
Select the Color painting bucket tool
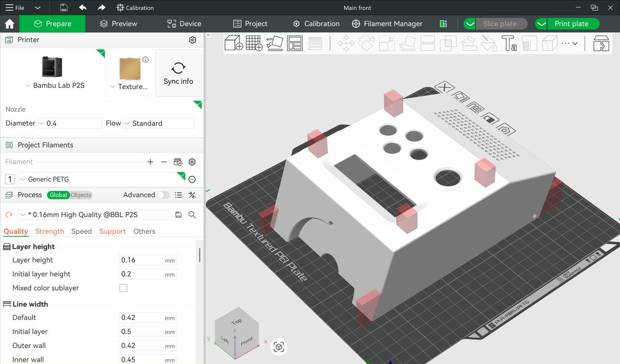489,43
